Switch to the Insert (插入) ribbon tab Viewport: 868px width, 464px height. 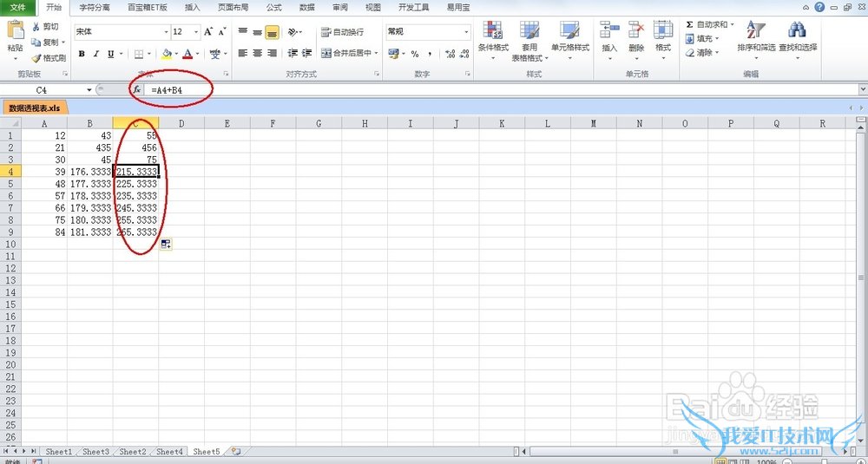coord(192,8)
